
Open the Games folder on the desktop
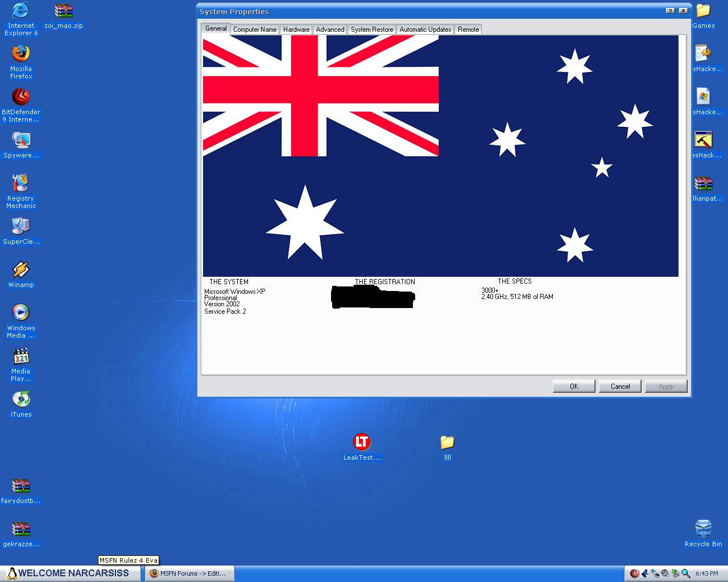(x=704, y=16)
